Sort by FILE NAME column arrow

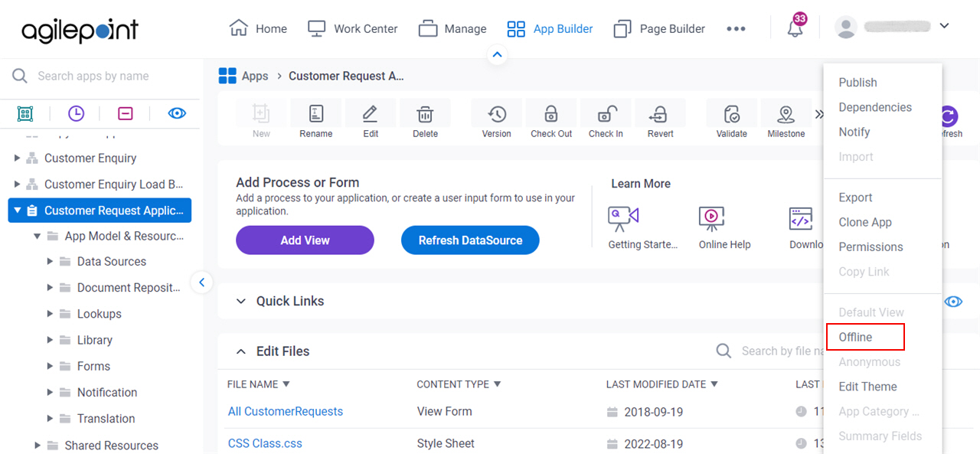click(286, 384)
